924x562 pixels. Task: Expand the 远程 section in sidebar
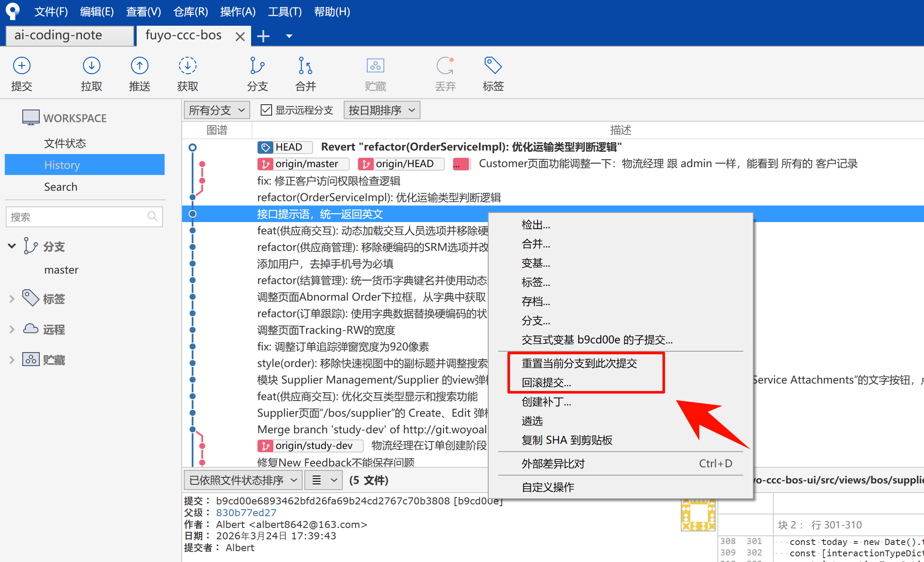tap(12, 329)
